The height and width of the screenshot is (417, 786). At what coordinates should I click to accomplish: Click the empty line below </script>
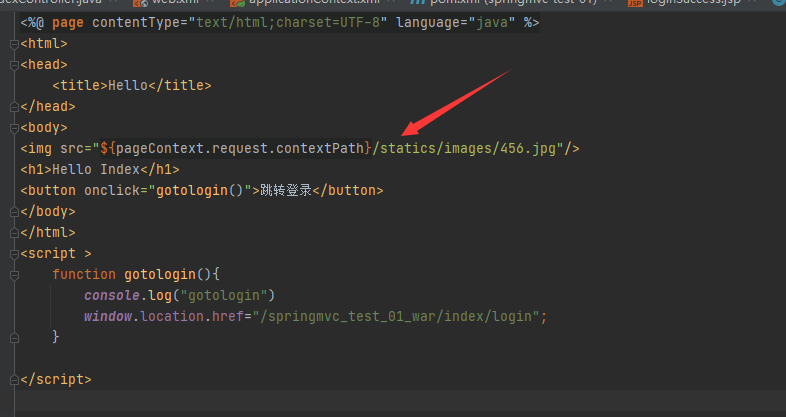click(401, 400)
